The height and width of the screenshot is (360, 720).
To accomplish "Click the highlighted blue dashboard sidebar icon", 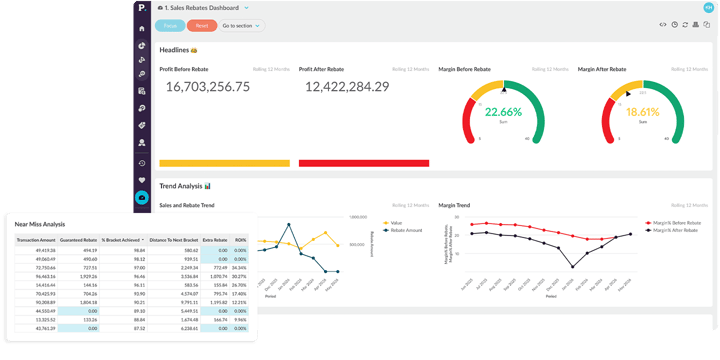I will point(142,197).
